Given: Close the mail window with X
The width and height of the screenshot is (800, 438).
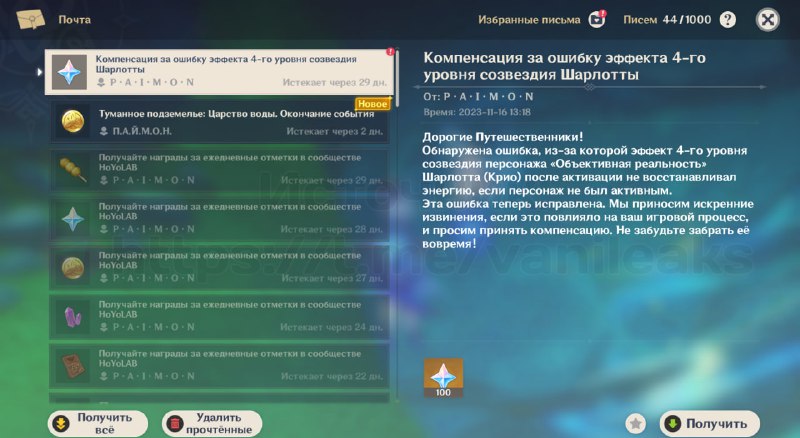Looking at the screenshot, I should click(x=767, y=20).
